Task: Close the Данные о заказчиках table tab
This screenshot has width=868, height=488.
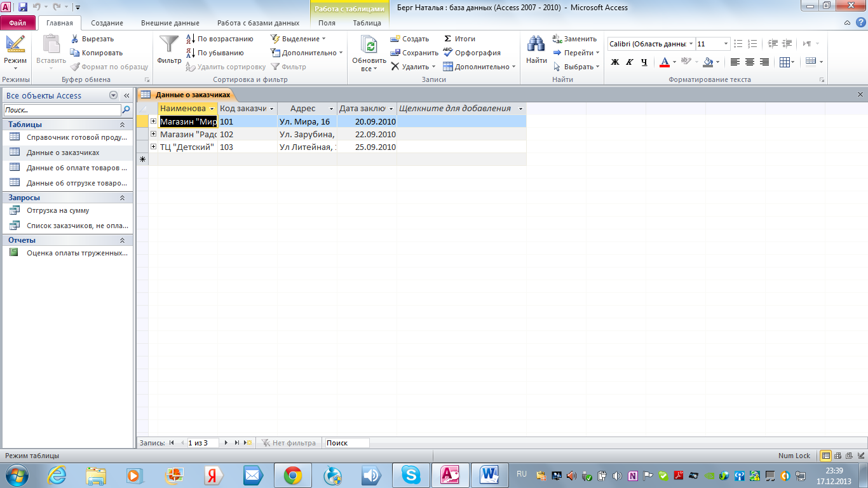Action: (860, 95)
